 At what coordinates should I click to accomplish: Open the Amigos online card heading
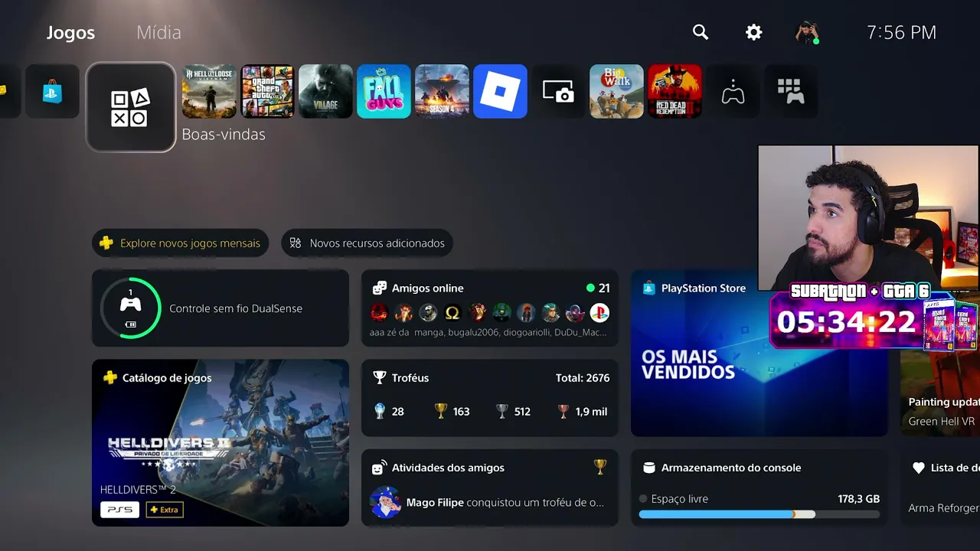tap(427, 289)
